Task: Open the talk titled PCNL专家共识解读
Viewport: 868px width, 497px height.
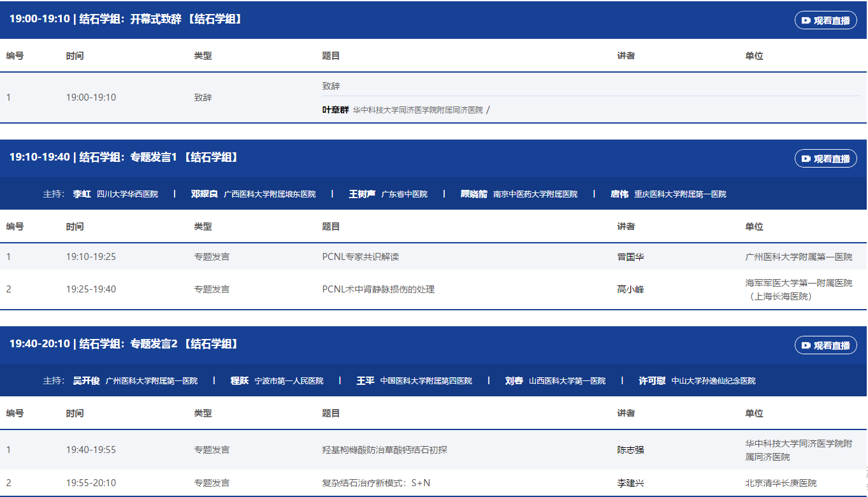Action: [x=361, y=257]
